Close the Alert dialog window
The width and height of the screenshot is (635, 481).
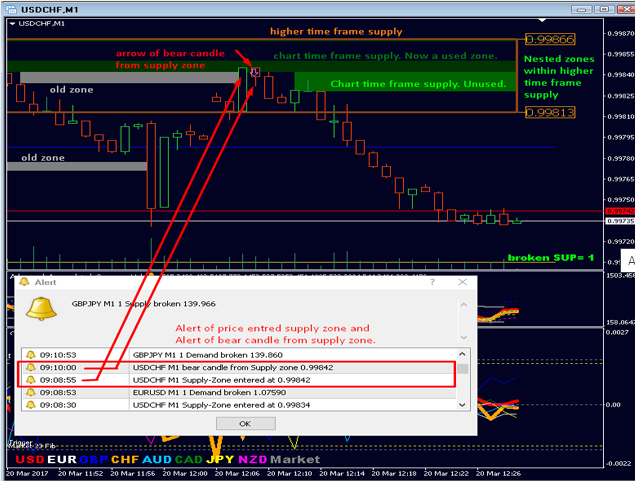pos(463,283)
